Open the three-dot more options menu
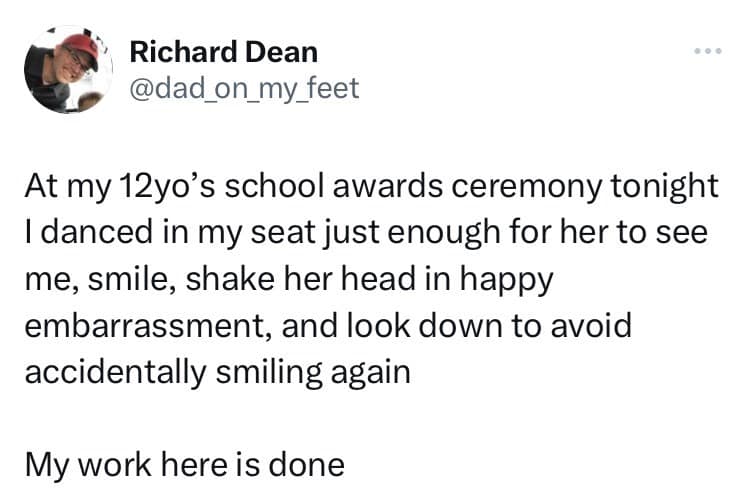The image size is (750, 502). tap(708, 51)
